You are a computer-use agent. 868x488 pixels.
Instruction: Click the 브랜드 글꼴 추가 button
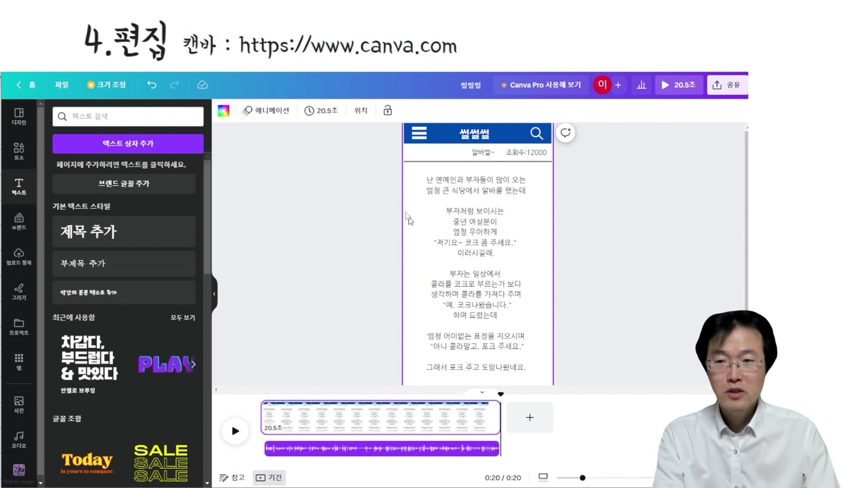tap(124, 183)
